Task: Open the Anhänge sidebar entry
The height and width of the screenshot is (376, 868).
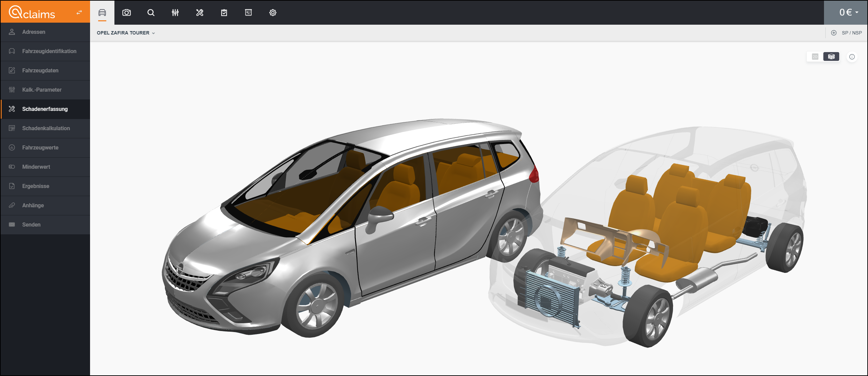Action: (x=33, y=205)
